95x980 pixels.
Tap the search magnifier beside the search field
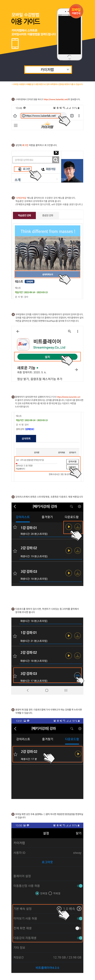pyautogui.click(x=56, y=160)
